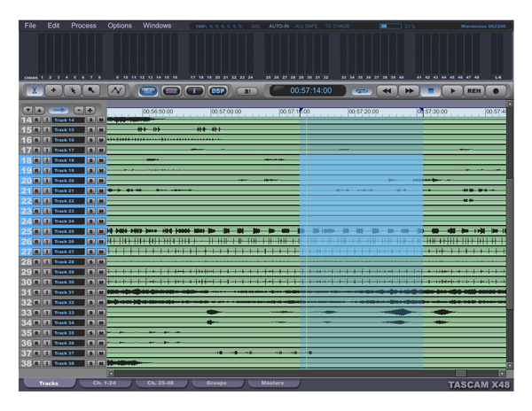Zoom in timeline with plus button

click(90, 110)
